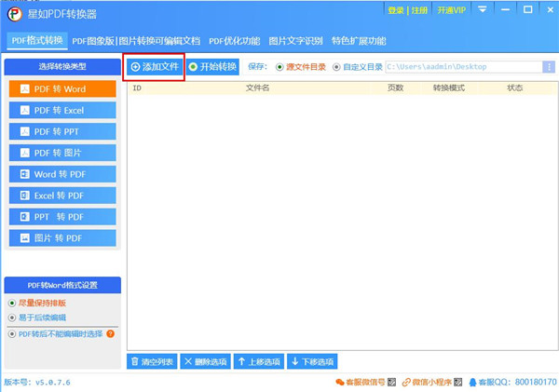The image size is (559, 392).
Task: Click the 清空列表 clear list button
Action: [x=151, y=361]
